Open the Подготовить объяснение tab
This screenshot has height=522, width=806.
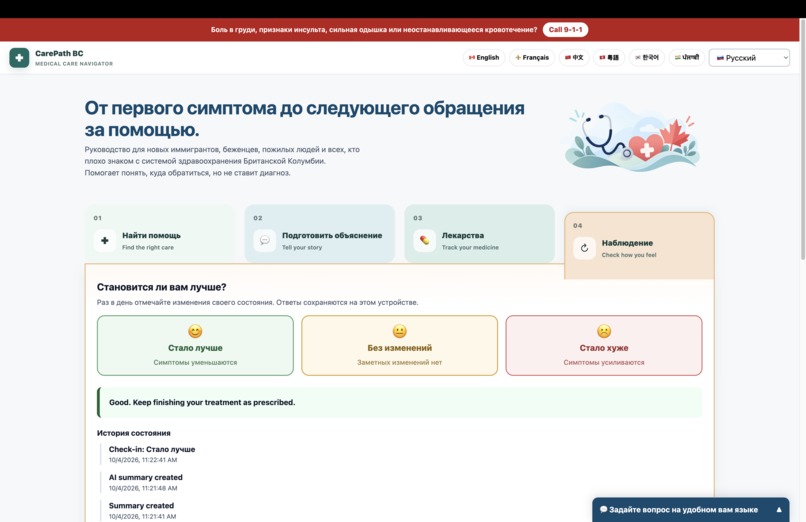[319, 234]
